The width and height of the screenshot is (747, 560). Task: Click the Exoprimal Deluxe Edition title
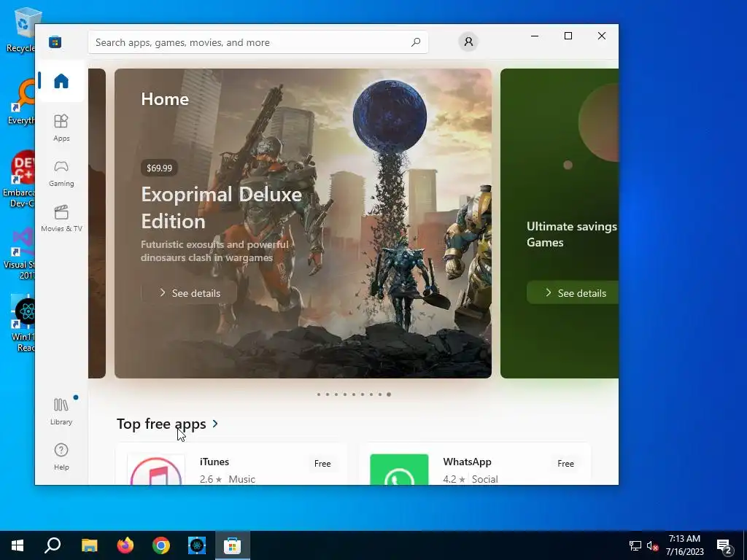(x=222, y=208)
